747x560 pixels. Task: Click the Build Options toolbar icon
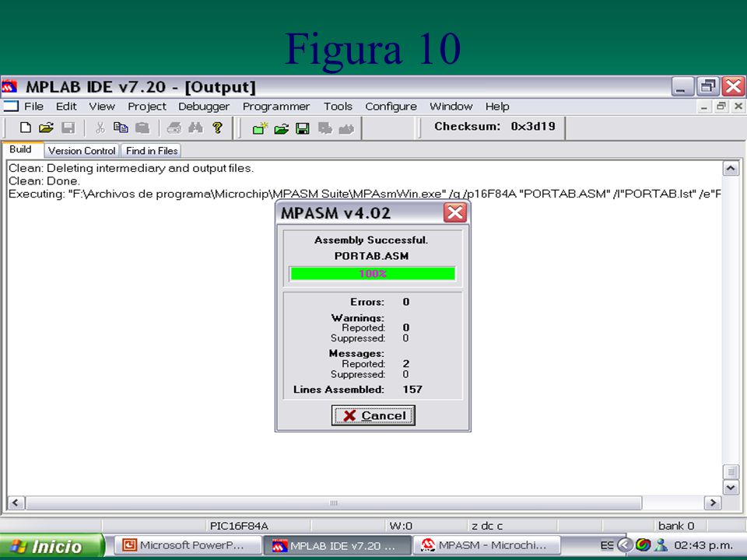pyautogui.click(x=325, y=128)
